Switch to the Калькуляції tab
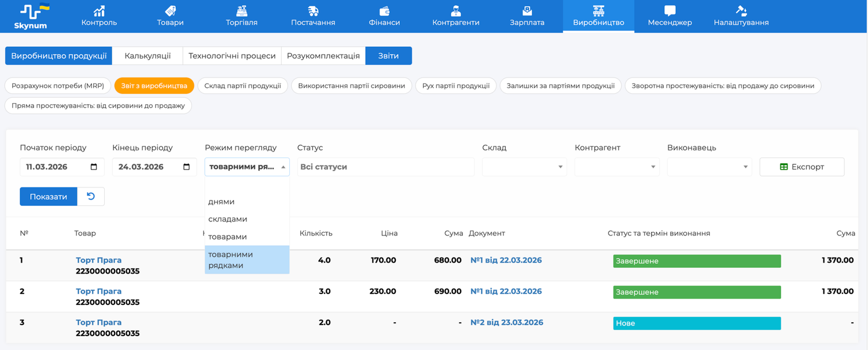 pos(148,56)
